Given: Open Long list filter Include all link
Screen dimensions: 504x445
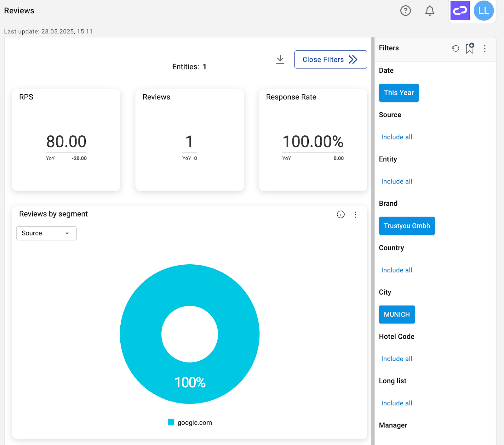Looking at the screenshot, I should point(397,403).
